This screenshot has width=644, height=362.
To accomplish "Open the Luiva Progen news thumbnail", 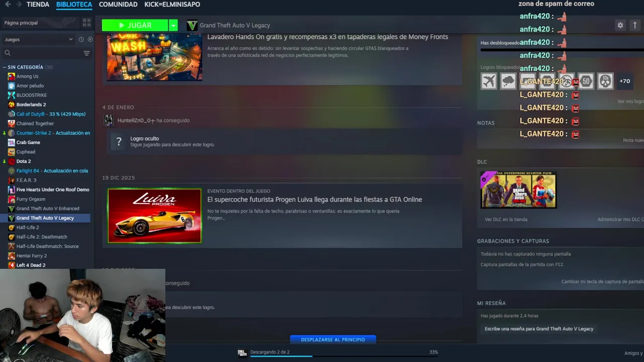I will pyautogui.click(x=154, y=215).
